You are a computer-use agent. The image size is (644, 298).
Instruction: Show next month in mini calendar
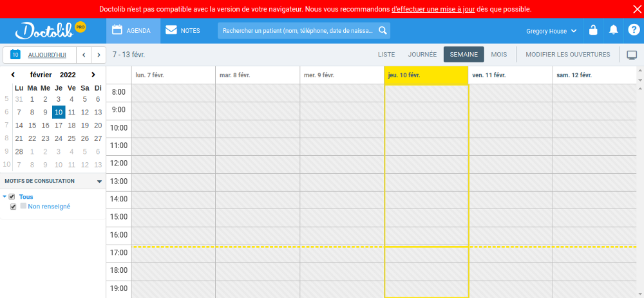click(x=93, y=75)
